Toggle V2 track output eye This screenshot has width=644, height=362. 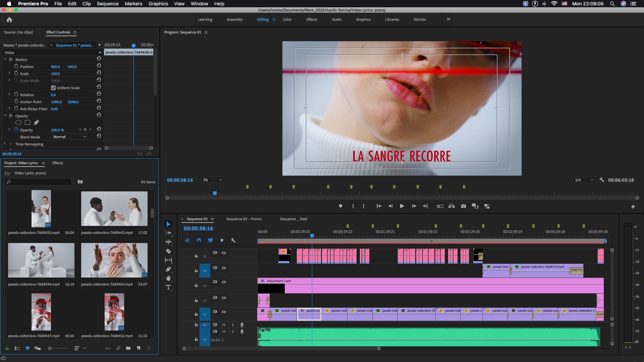[x=224, y=298]
